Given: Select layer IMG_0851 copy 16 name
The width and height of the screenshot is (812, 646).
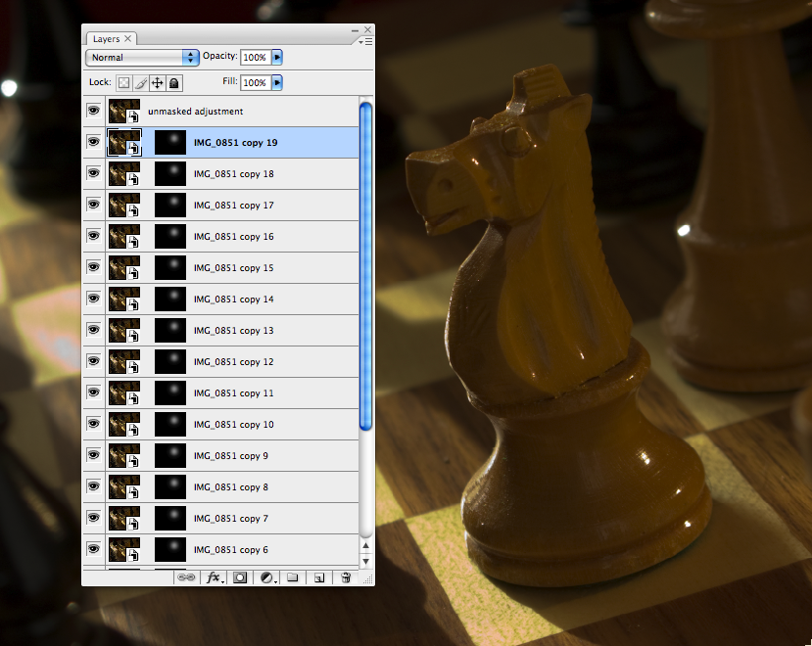Looking at the screenshot, I should (x=233, y=237).
